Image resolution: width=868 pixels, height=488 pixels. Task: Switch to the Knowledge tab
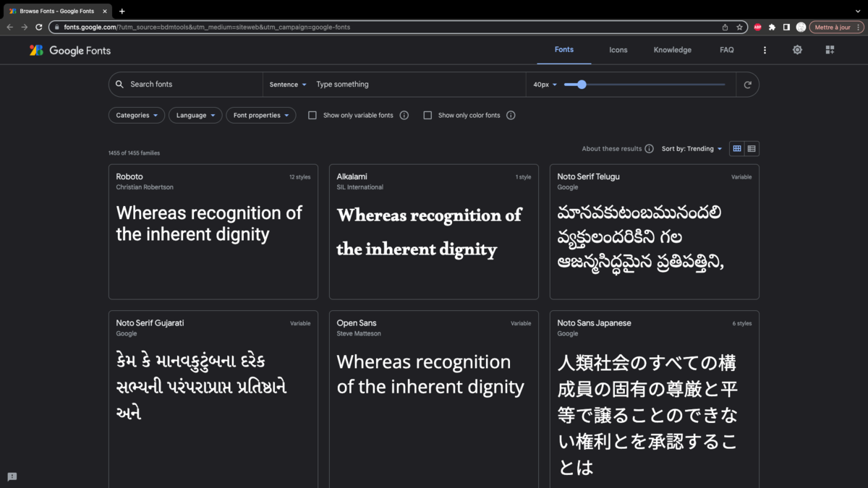click(x=673, y=50)
